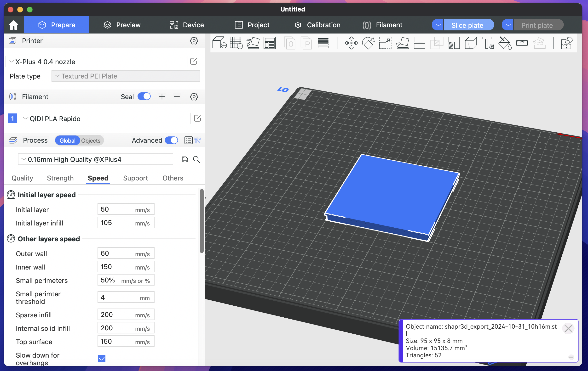The image size is (588, 371).
Task: Open the 0.16mm High Quality process dropdown
Action: [95, 159]
